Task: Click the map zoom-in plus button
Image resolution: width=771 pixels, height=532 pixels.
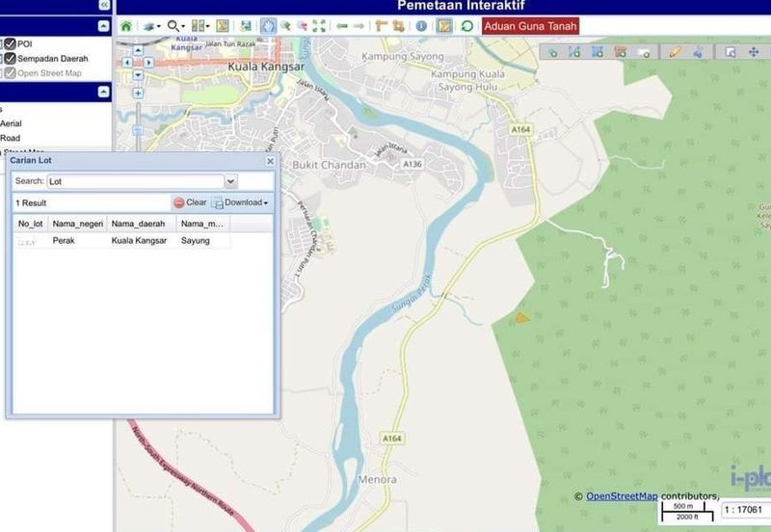Action: click(138, 93)
